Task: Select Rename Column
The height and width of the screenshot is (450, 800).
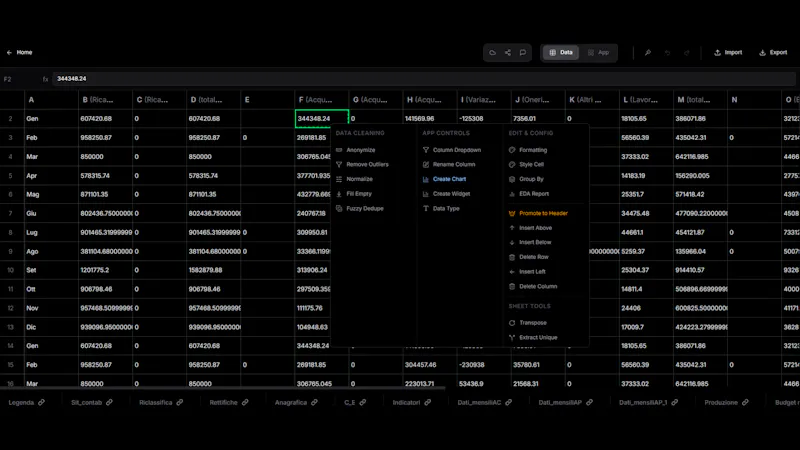Action: pyautogui.click(x=454, y=164)
